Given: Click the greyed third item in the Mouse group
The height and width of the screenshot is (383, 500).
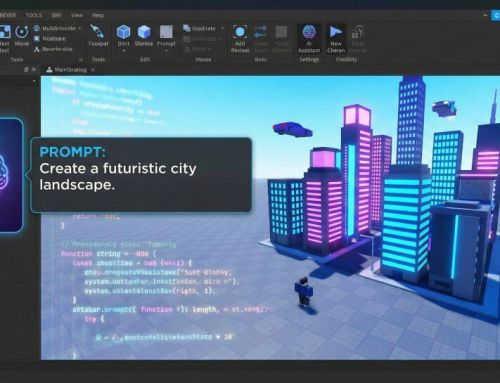Looking at the screenshot, I should 197,49.
